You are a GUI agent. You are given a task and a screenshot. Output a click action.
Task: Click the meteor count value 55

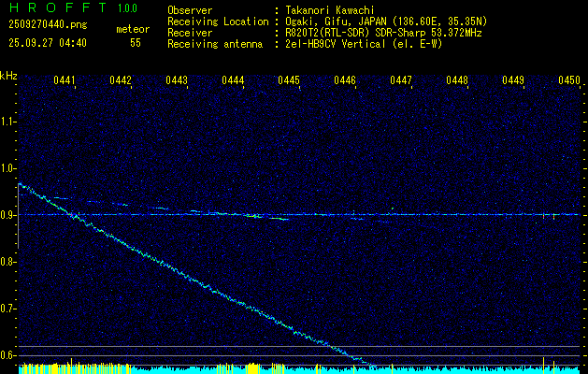click(136, 43)
